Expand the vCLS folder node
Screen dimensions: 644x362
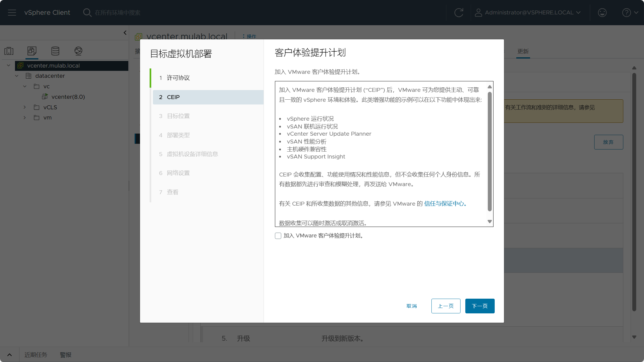(25, 107)
